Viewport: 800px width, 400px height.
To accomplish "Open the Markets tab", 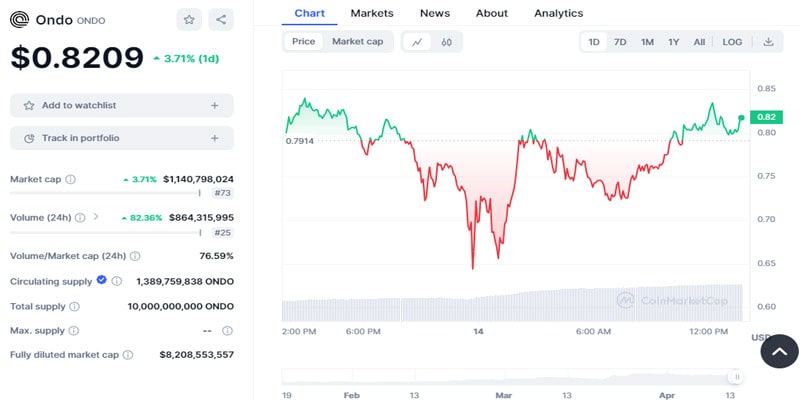I will pyautogui.click(x=372, y=13).
